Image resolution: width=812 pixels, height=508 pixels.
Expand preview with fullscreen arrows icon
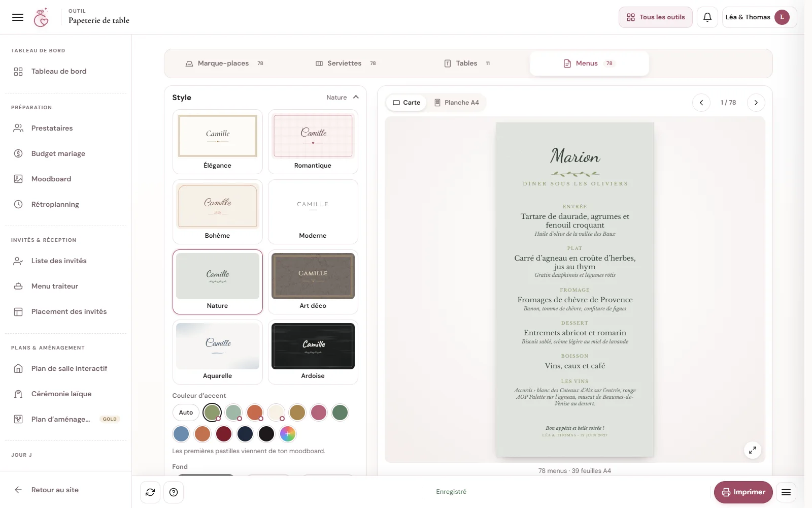[x=753, y=450]
